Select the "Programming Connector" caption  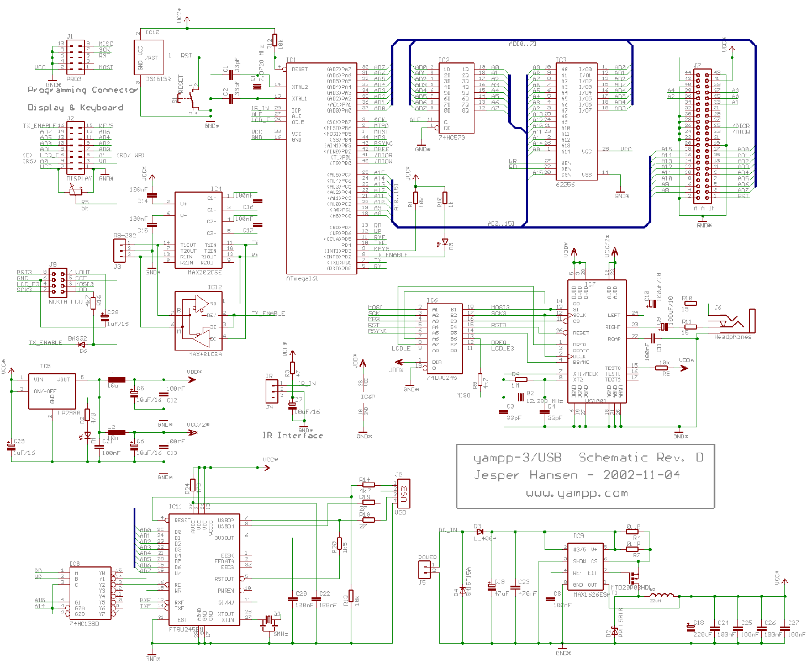click(83, 90)
